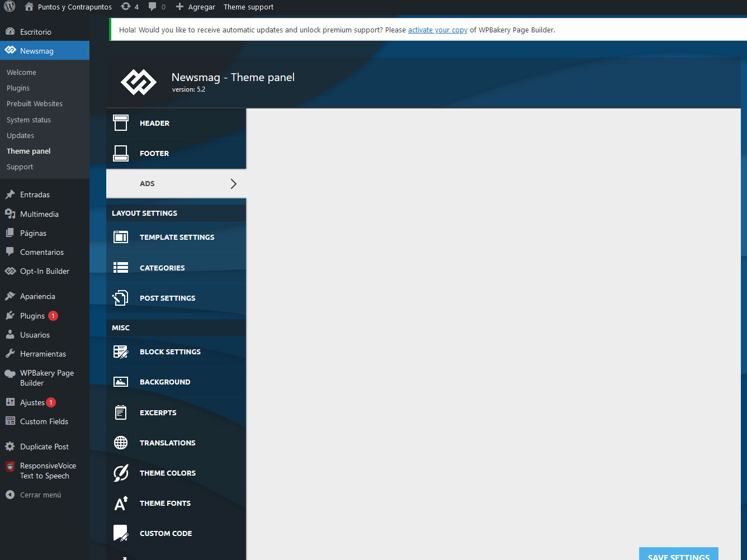Click the Entradas pushpin icon
This screenshot has height=560, width=747.
[x=10, y=194]
